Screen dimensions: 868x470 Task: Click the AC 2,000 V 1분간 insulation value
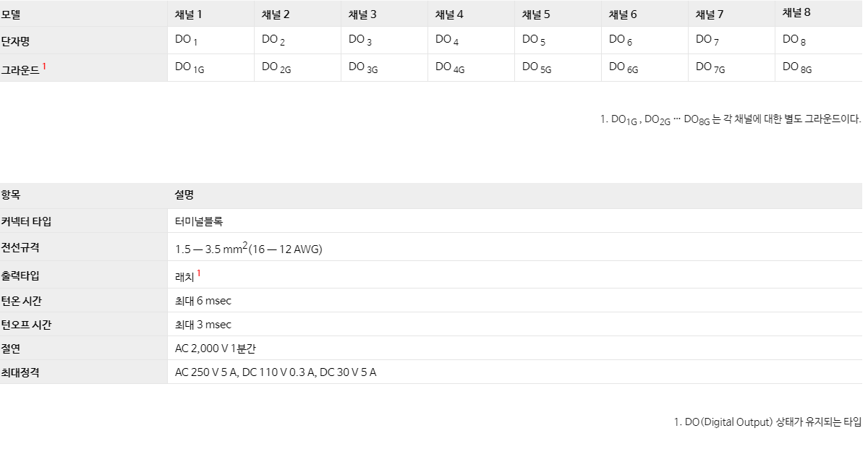pyautogui.click(x=216, y=348)
